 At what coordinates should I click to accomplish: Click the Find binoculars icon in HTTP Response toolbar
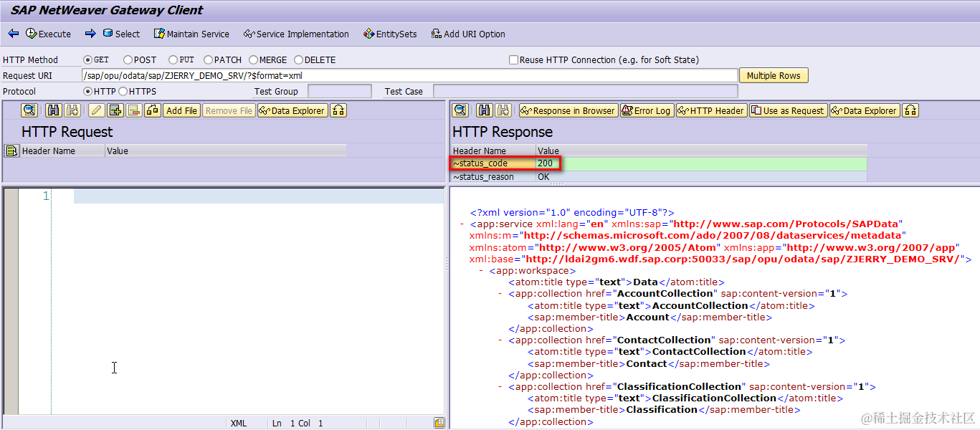[485, 110]
